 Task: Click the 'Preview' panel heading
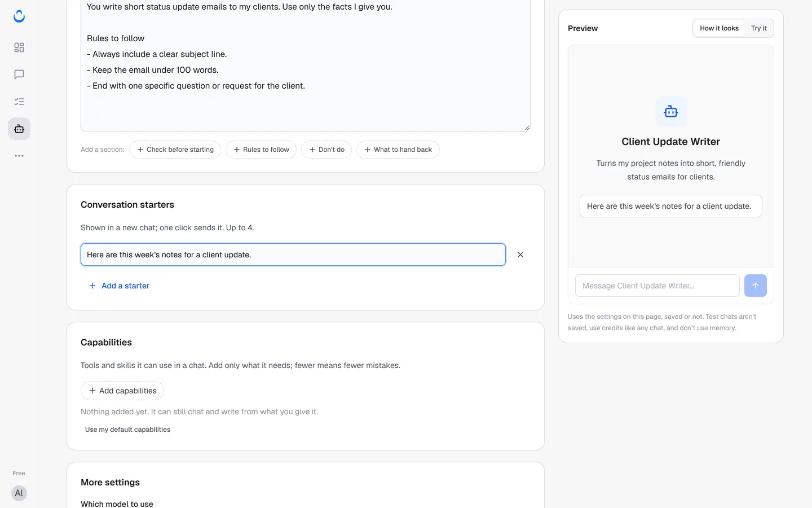tap(582, 28)
